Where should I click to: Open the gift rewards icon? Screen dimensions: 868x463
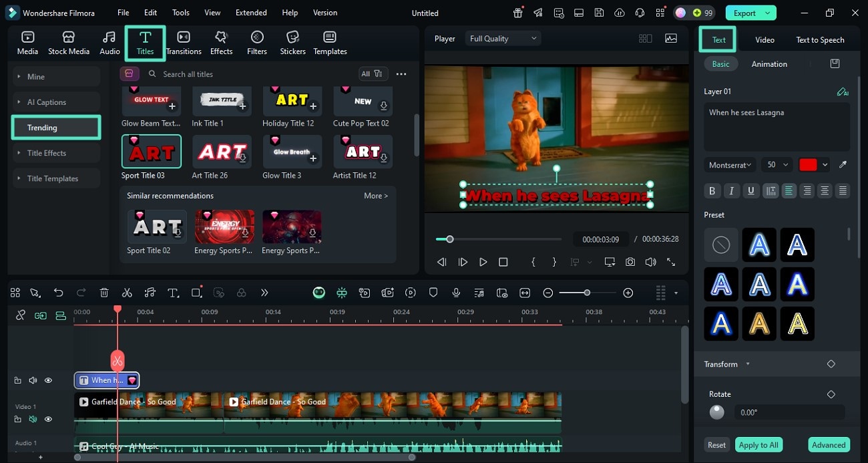[518, 13]
